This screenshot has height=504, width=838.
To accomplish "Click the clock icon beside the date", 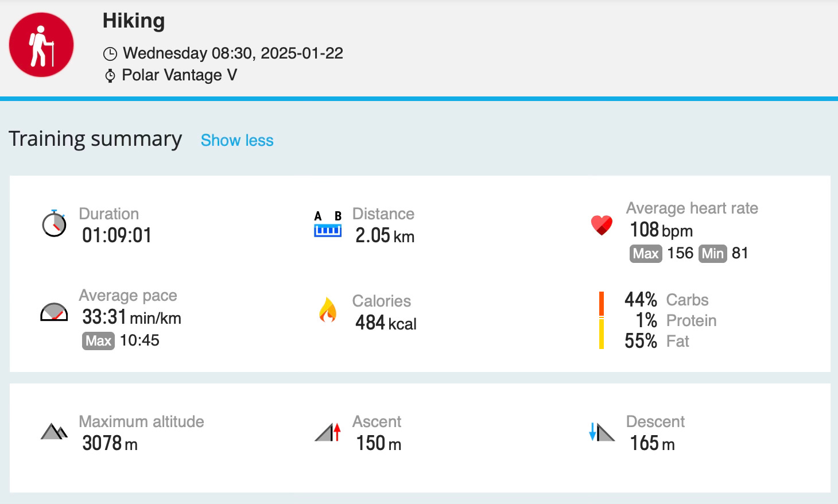I will click(x=110, y=55).
